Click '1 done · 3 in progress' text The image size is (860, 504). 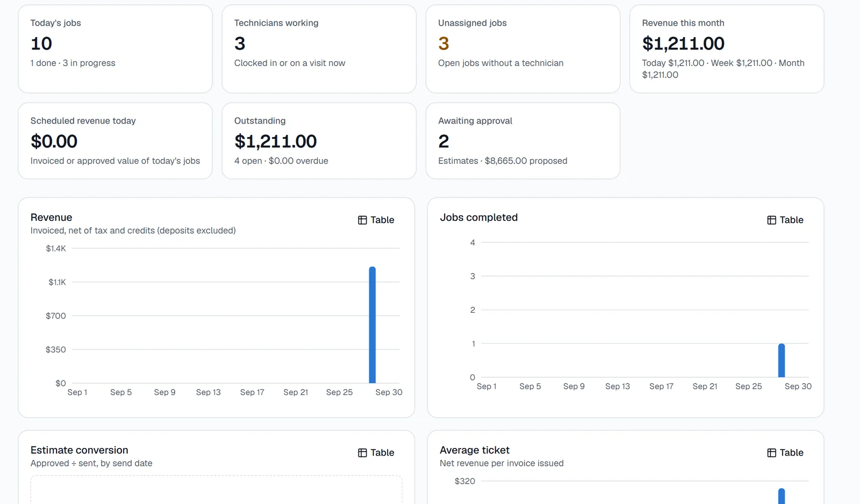click(73, 63)
